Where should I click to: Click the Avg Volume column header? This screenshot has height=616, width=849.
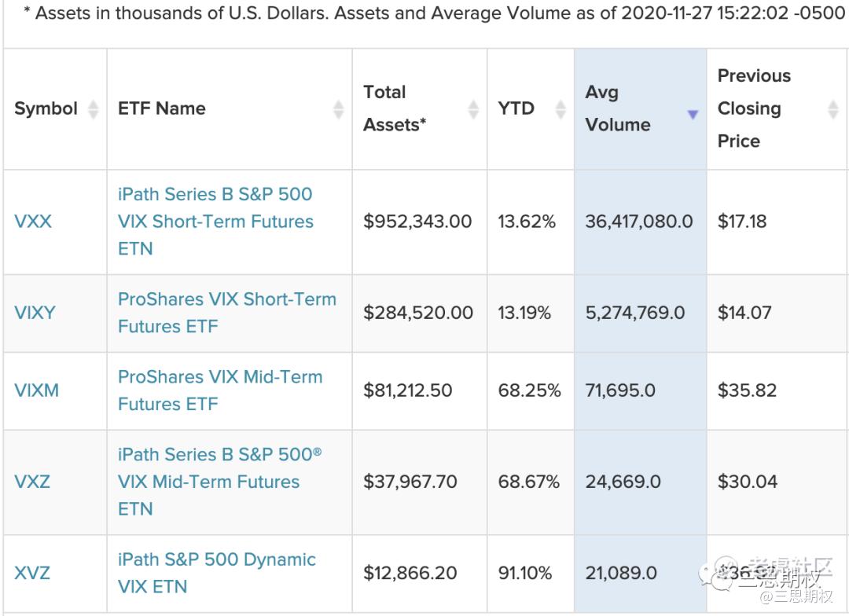click(618, 108)
